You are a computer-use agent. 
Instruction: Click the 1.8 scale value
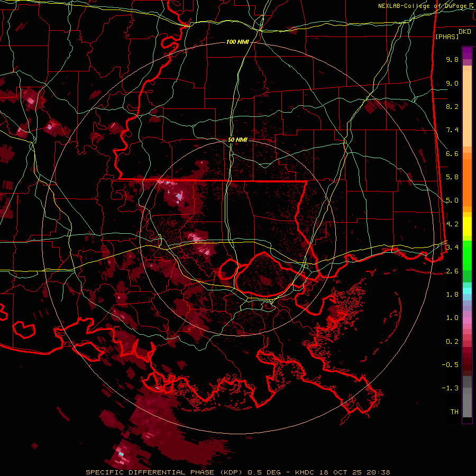452,295
